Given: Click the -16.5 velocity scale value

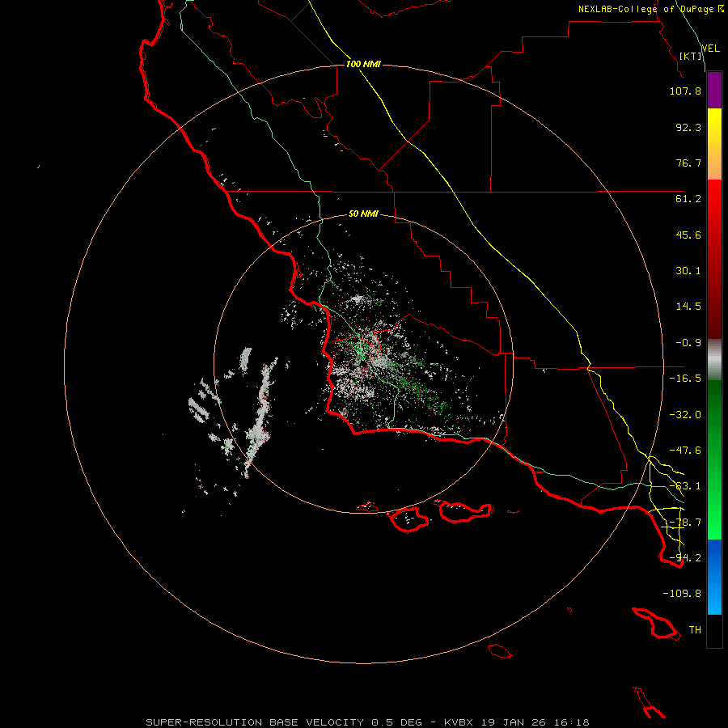Looking at the screenshot, I should [x=685, y=379].
